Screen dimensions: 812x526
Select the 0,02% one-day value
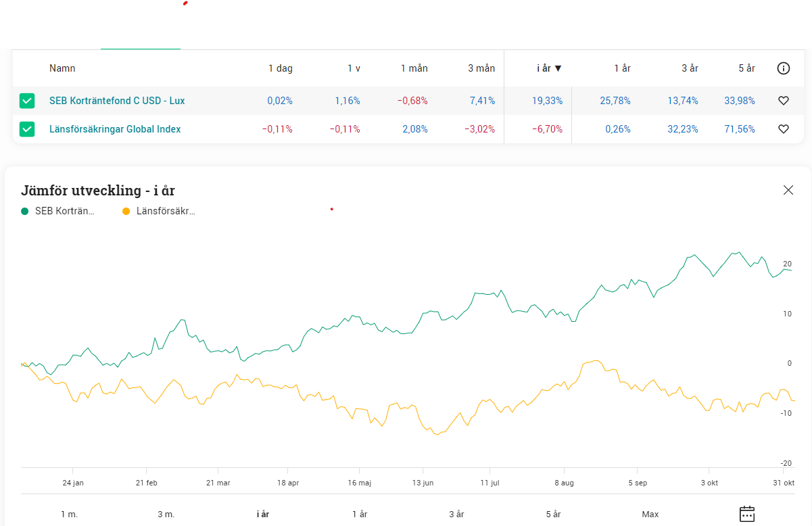click(x=280, y=101)
